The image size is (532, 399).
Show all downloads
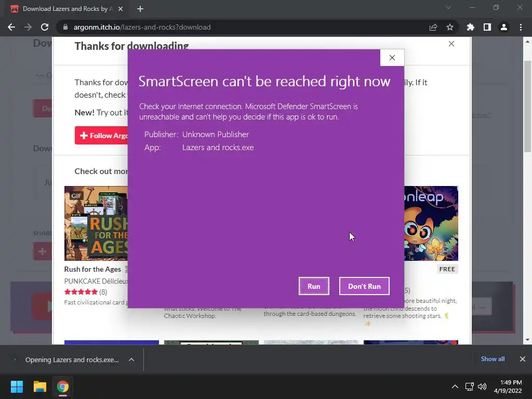coord(493,359)
